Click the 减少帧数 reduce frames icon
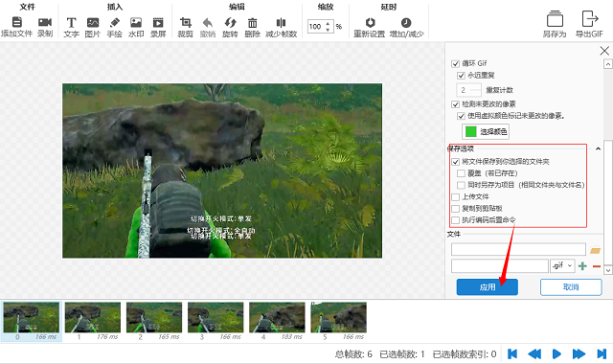The height and width of the screenshot is (364, 613). coord(281,22)
